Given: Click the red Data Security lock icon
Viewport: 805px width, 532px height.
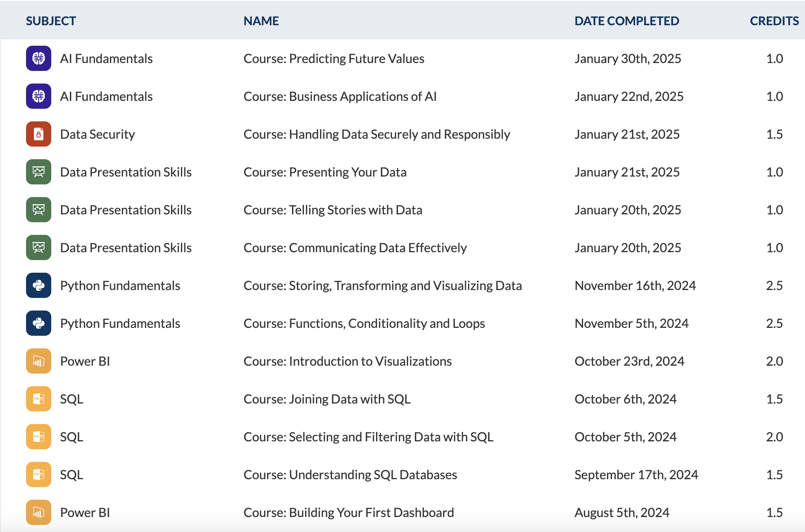Looking at the screenshot, I should pos(39,134).
